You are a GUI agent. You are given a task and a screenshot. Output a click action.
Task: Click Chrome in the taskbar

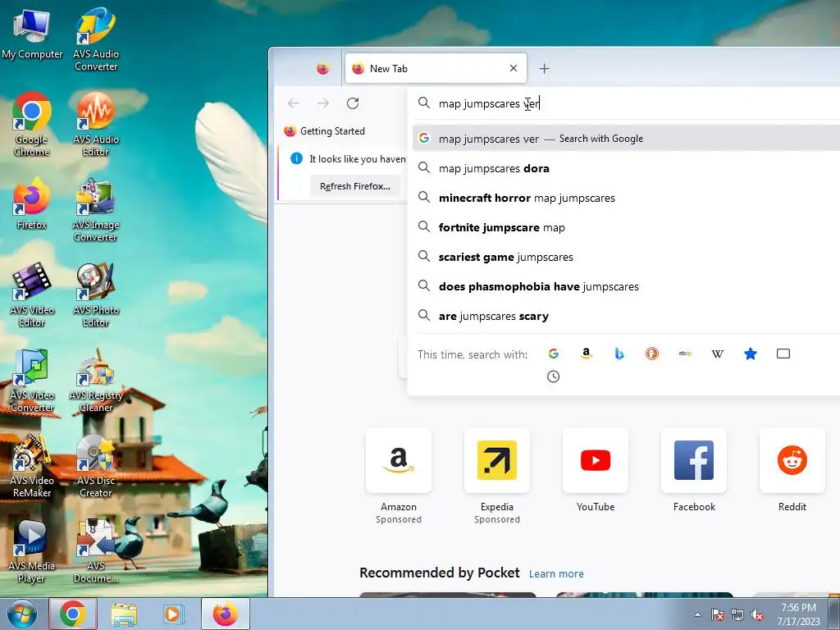click(73, 614)
